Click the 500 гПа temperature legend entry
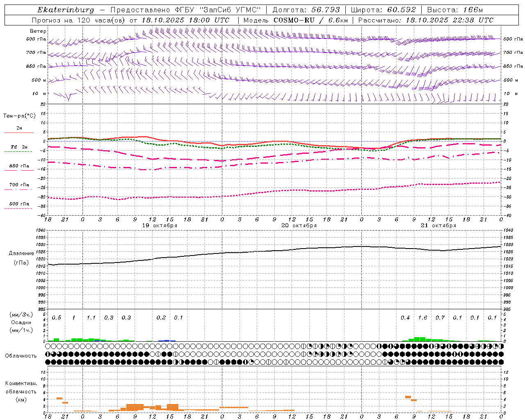Viewport: 525px width, 420px height. (19, 204)
